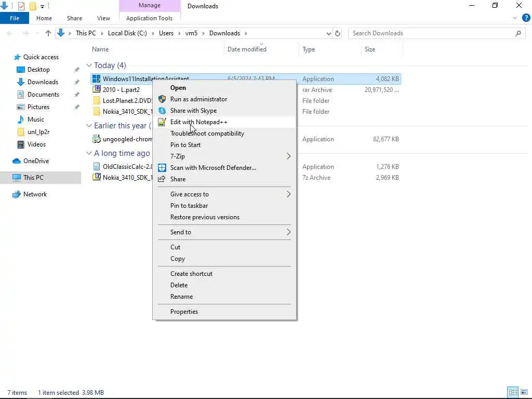Select OneDrive in the navigation pane
Image resolution: width=532 pixels, height=399 pixels.
36,161
